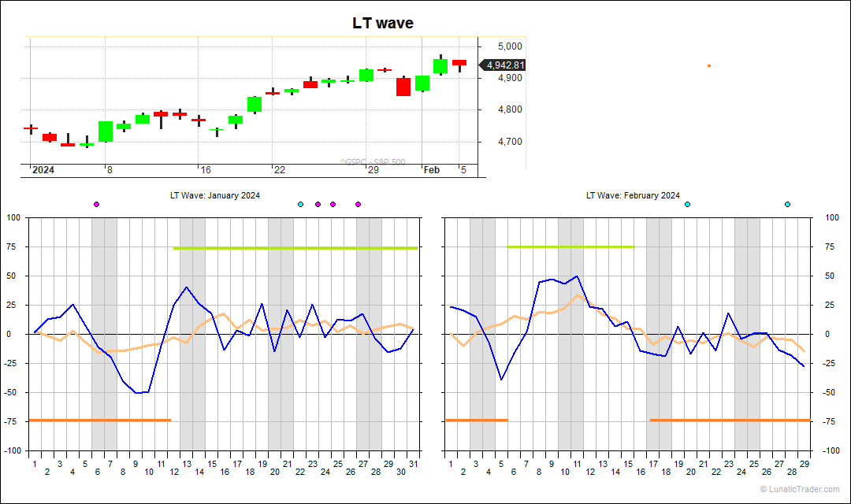The width and height of the screenshot is (851, 504).
Task: Select the LT Wave: January 2024 panel title
Action: pos(215,195)
